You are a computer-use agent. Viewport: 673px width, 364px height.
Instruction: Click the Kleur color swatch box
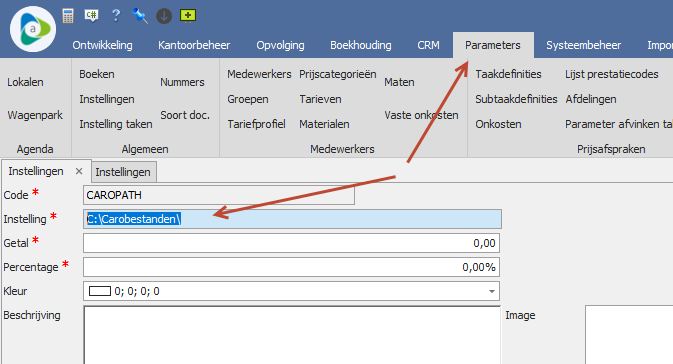point(100,291)
